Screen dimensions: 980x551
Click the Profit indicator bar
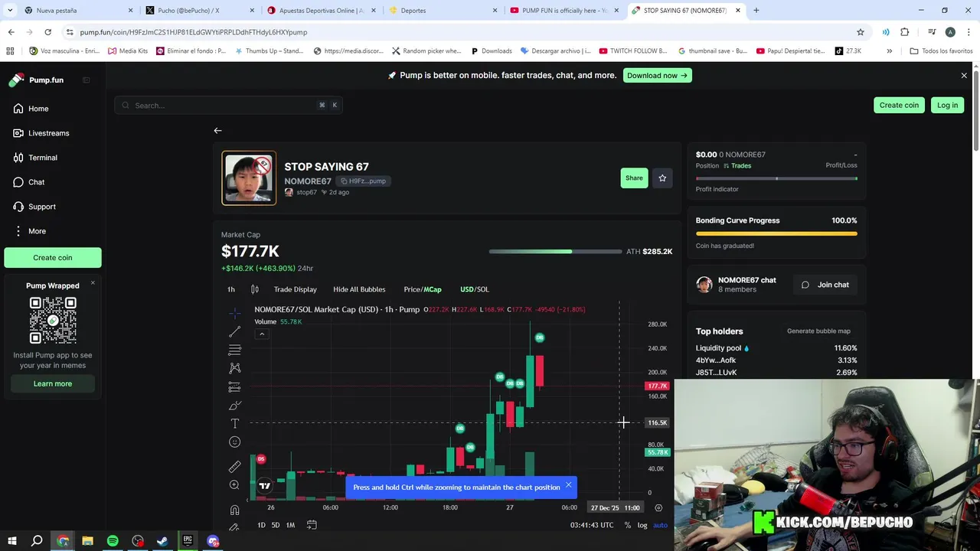776,178
